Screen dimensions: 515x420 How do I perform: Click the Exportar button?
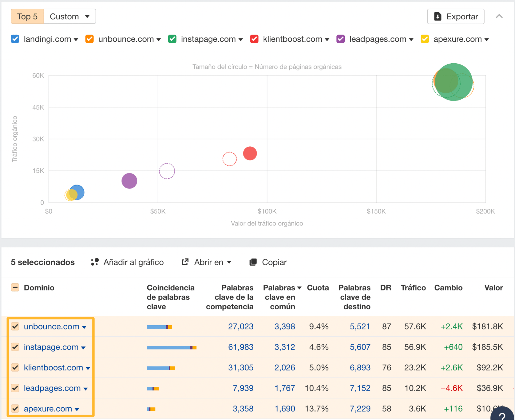tap(455, 16)
